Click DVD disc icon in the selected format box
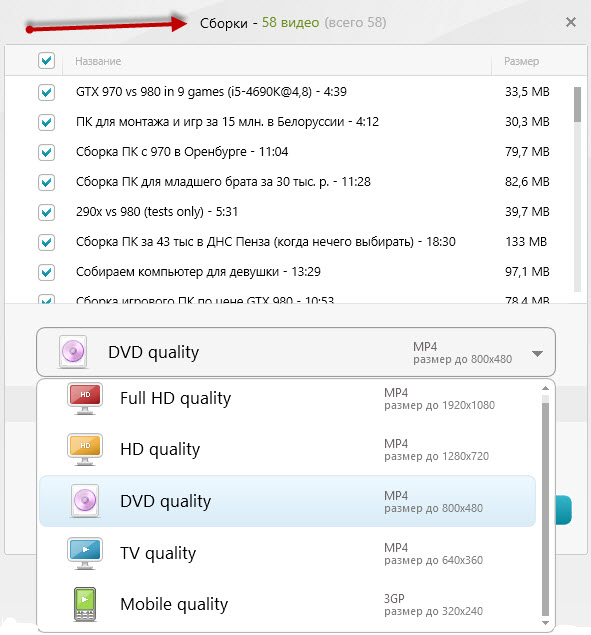Screen dimensions: 591x635 tap(73, 352)
